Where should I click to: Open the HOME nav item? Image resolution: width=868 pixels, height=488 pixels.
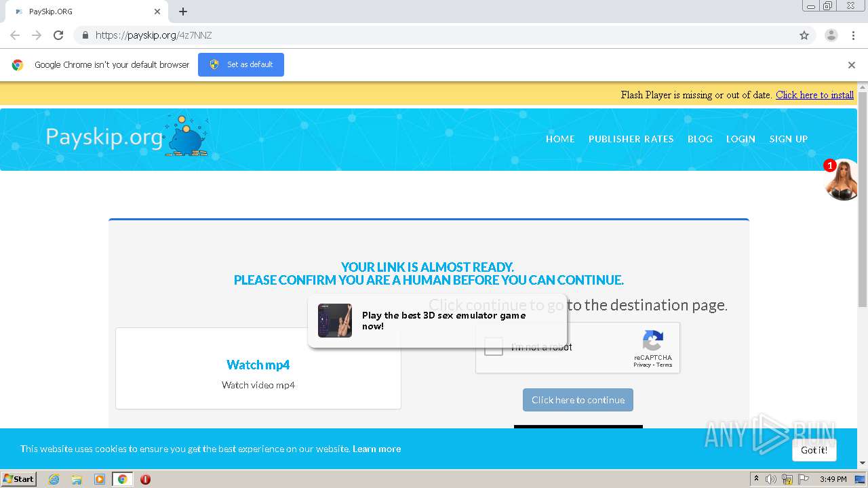point(560,139)
